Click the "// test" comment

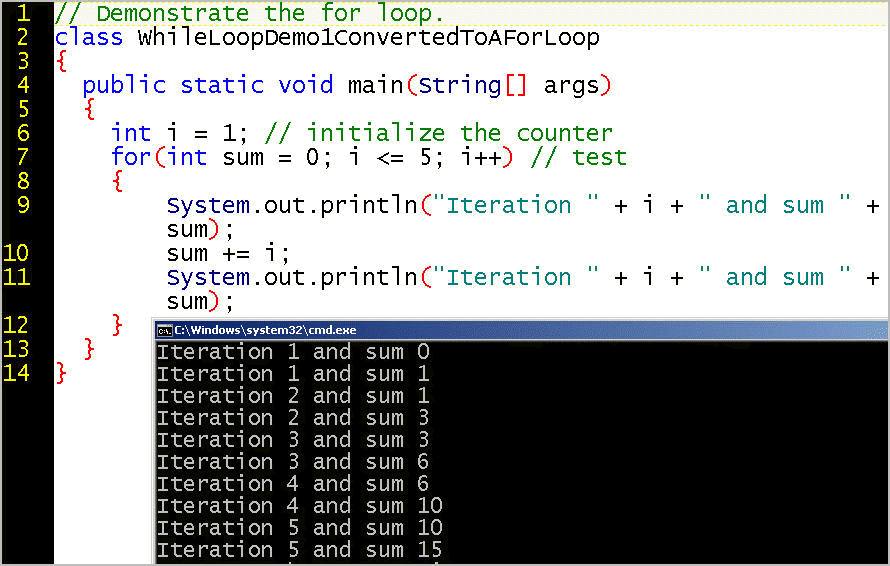coord(578,157)
